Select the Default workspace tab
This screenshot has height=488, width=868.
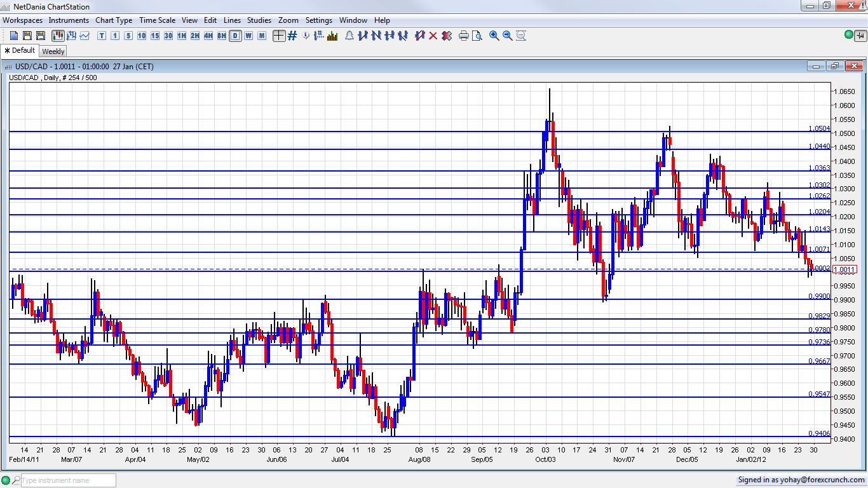point(20,51)
